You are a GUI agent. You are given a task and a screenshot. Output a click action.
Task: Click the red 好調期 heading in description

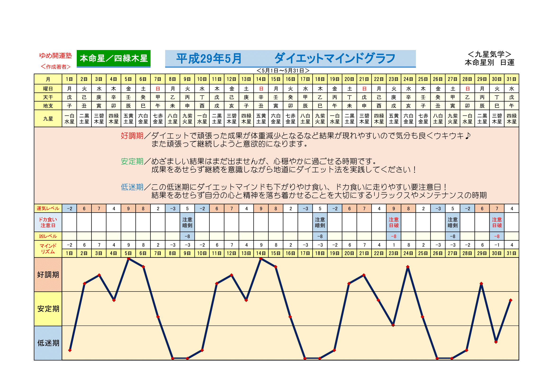click(132, 136)
